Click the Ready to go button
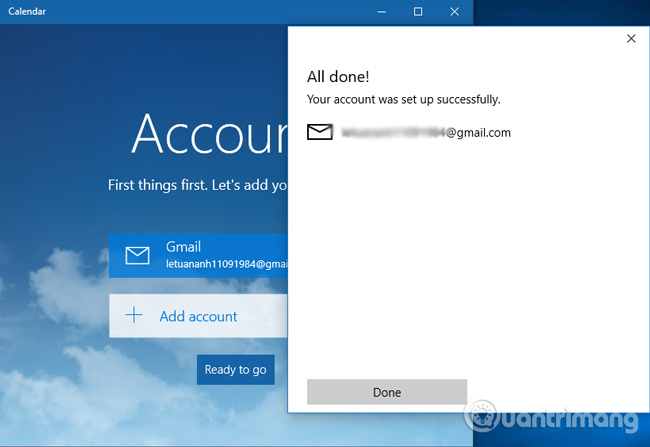 (x=235, y=369)
